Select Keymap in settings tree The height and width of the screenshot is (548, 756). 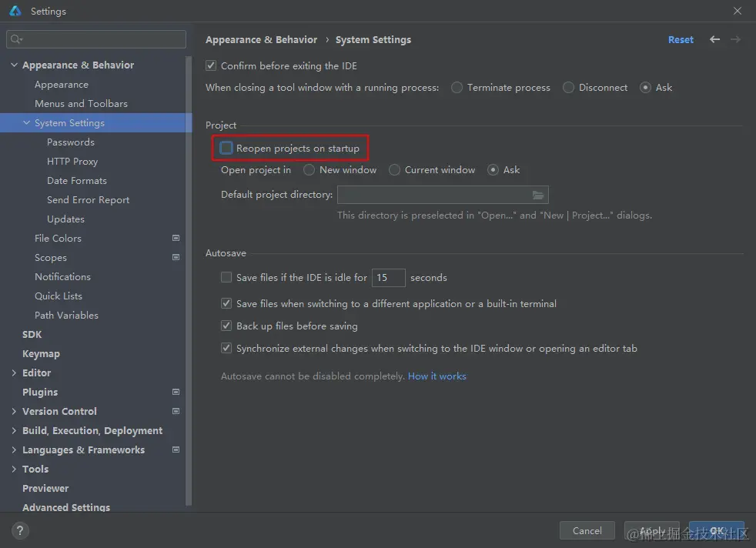tap(41, 354)
